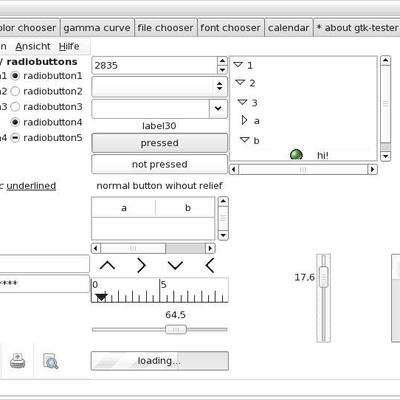Screen dimensions: 400x400
Task: Click the left-pointing arrow widget
Action: 210,266
